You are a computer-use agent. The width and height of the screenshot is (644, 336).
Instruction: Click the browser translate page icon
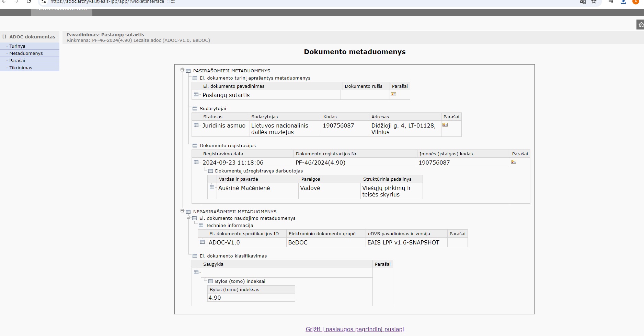coord(583,2)
